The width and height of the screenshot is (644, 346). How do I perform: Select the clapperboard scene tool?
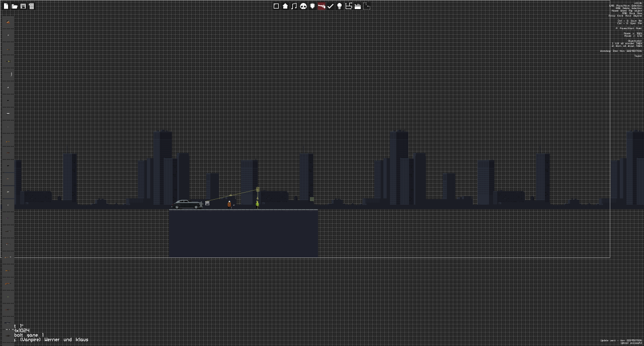pos(358,6)
